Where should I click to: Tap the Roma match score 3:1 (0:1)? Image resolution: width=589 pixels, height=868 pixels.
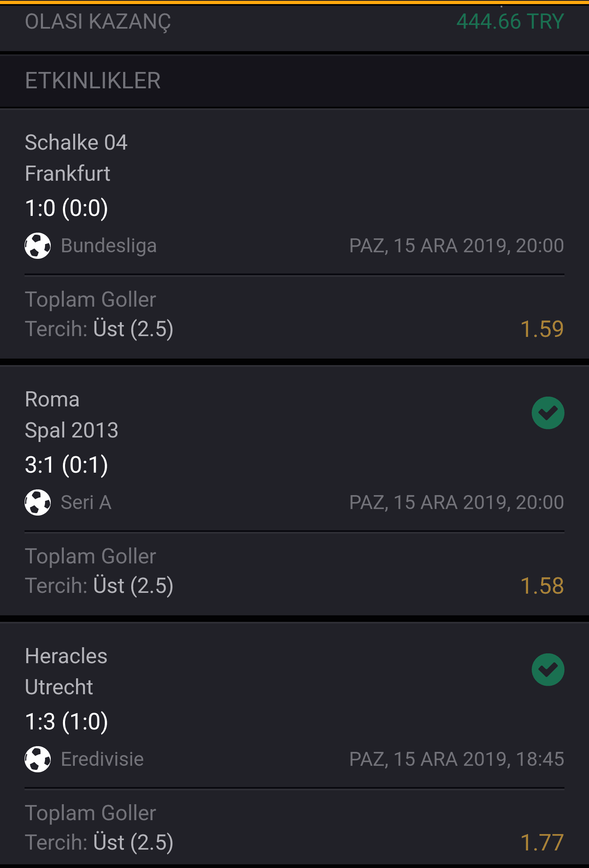[x=67, y=465]
